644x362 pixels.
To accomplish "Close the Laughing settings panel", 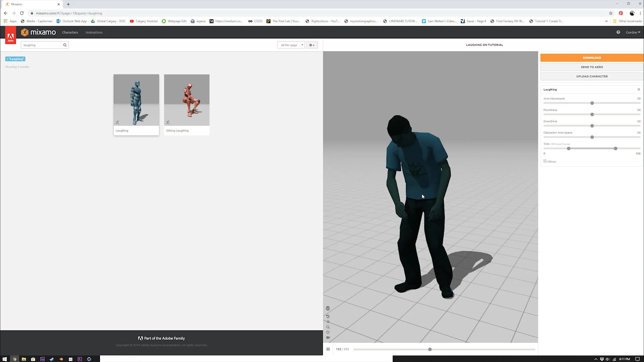I will coord(638,89).
